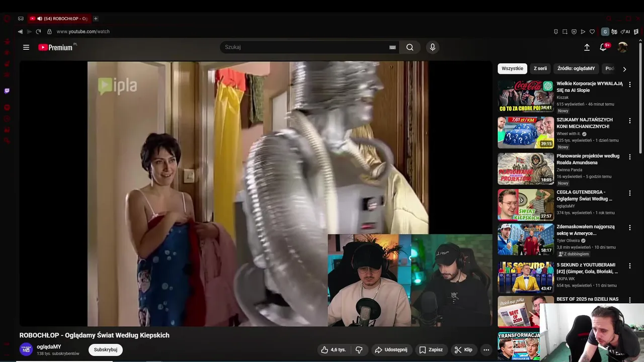Open GX Corner gamepad icon in the tab bar

click(x=21, y=19)
